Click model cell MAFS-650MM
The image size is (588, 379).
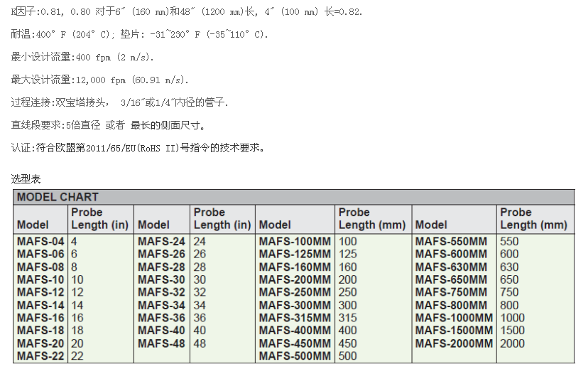click(x=451, y=280)
